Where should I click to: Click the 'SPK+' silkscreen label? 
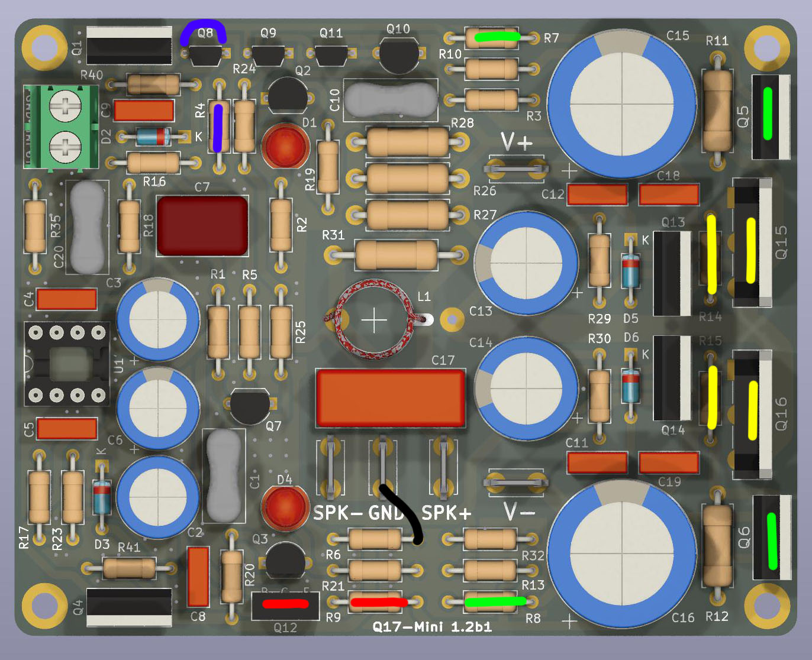tap(447, 513)
